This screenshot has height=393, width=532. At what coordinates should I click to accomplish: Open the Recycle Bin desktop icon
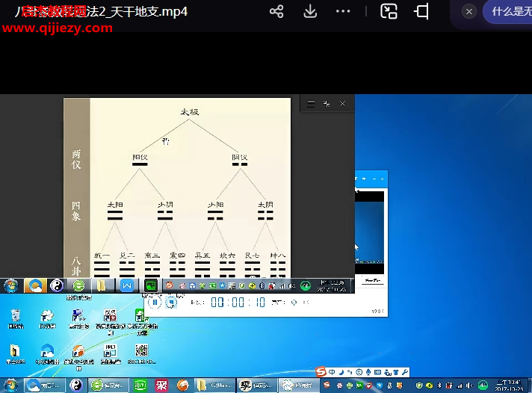click(x=16, y=319)
